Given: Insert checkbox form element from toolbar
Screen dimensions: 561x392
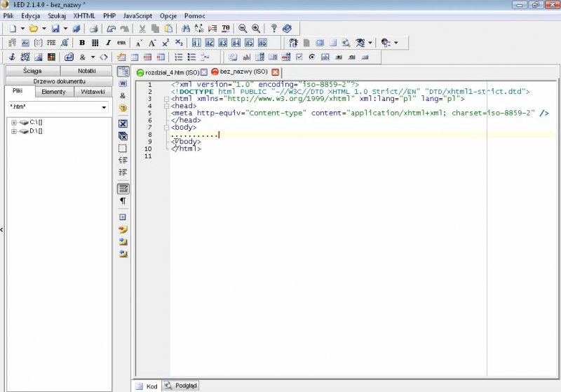Looking at the screenshot, I should (299, 57).
